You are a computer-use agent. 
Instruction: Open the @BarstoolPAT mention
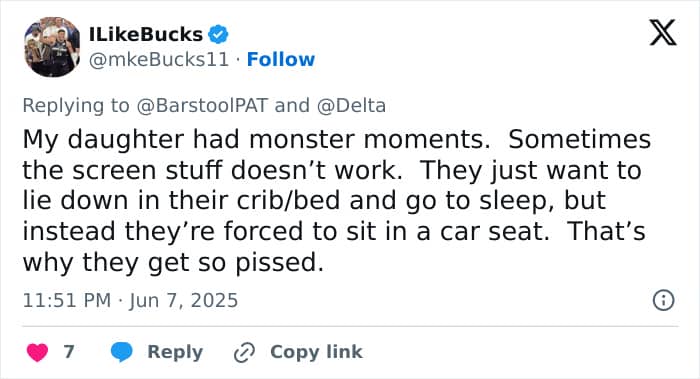coord(202,106)
